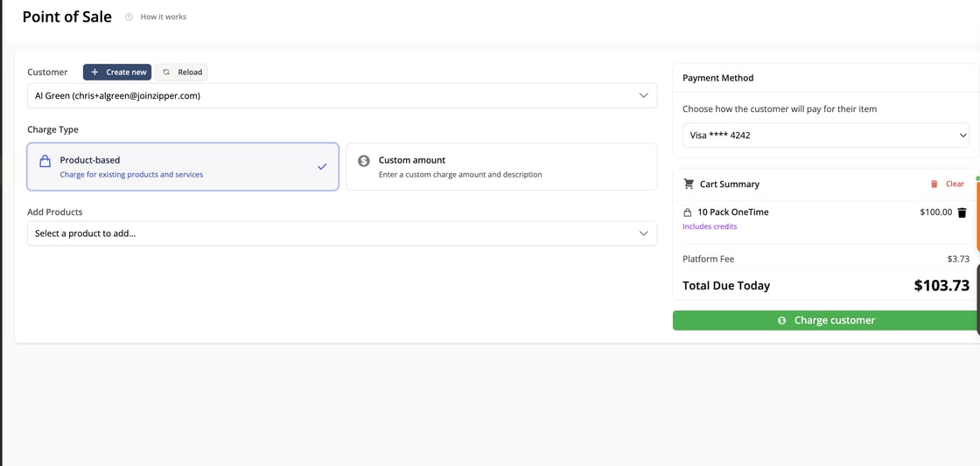Screen dimensions: 980x466
Task: Click the dollar coin Custom amount icon
Action: [364, 161]
